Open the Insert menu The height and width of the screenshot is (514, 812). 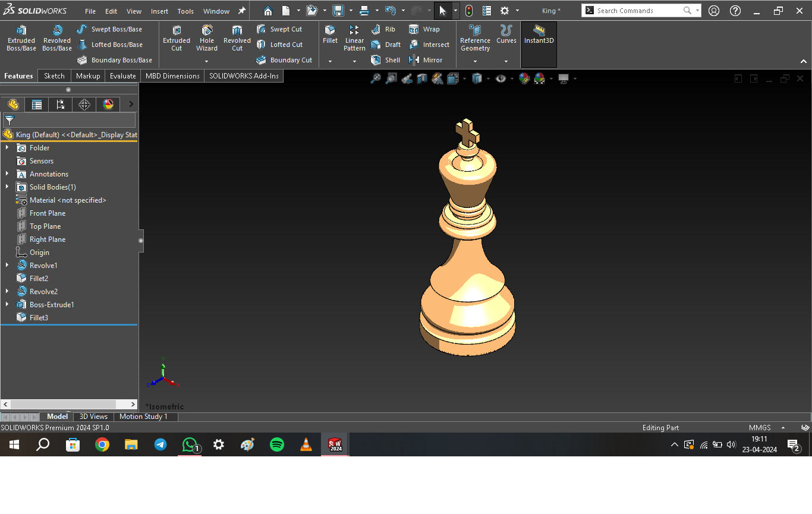click(159, 11)
